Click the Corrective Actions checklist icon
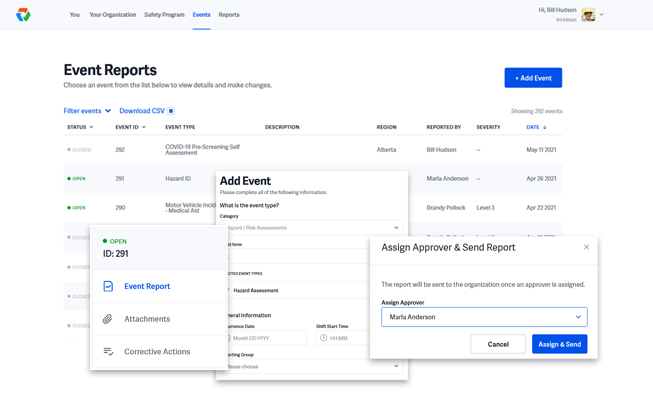Image resolution: width=653 pixels, height=408 pixels. [x=108, y=352]
